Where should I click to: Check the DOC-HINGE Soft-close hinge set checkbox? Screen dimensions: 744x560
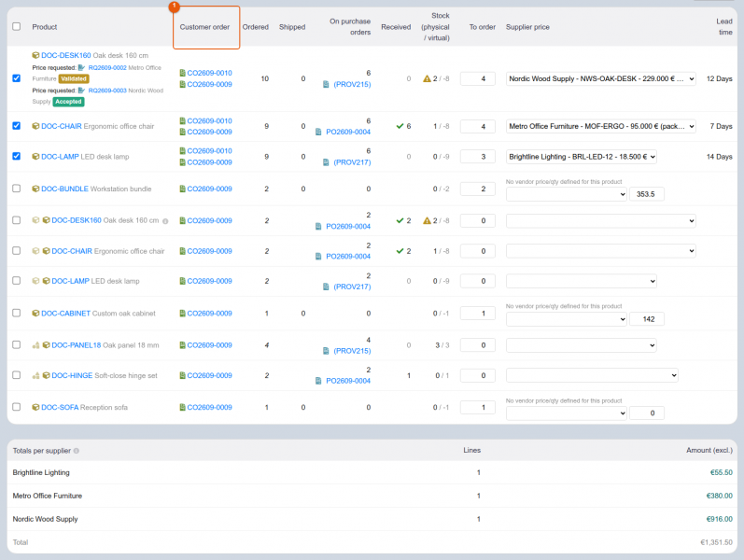coord(17,375)
